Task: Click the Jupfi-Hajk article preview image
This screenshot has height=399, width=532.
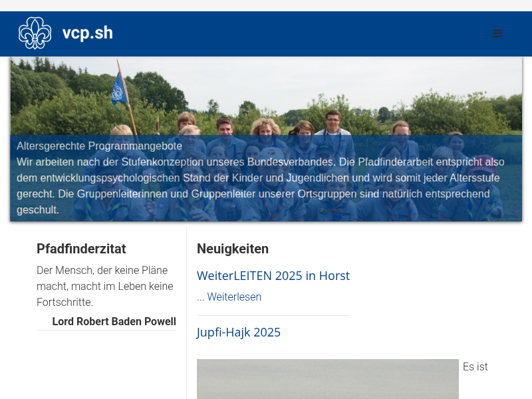Action: point(327,379)
